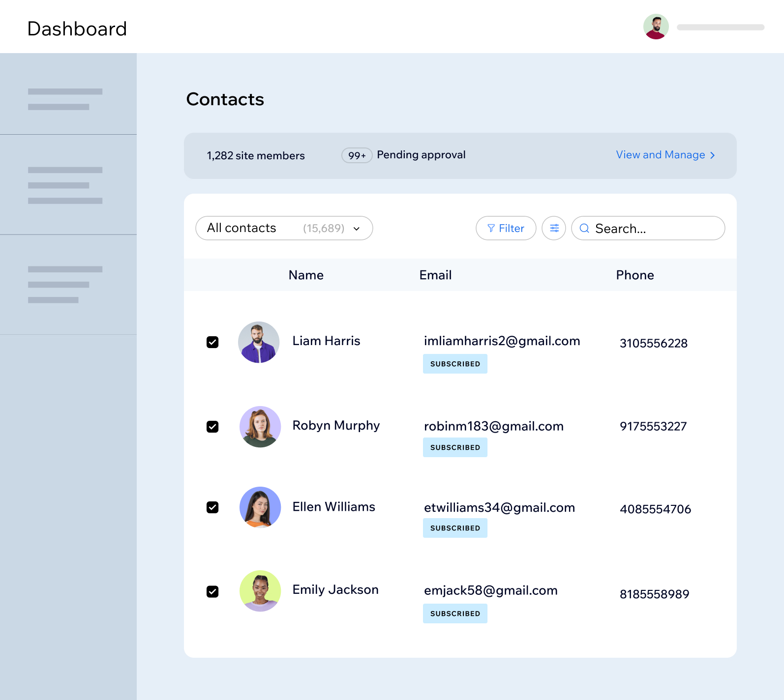Open Ellen Williams's profile picture
Screen dimensions: 784x700
[x=260, y=507]
